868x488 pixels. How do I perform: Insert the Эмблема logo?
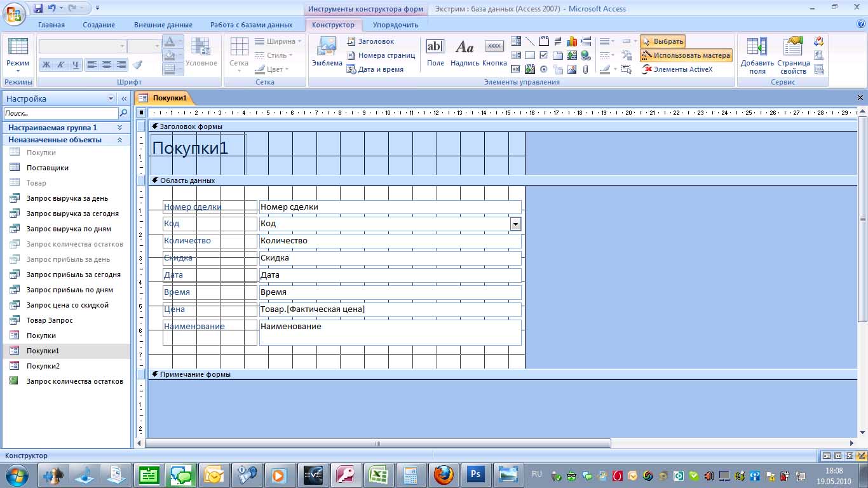pos(327,52)
